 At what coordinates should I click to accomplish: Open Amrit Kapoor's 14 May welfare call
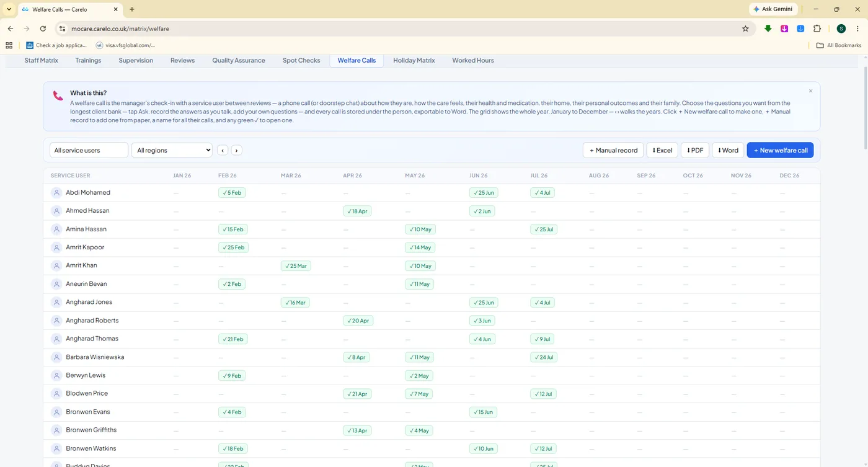coord(420,247)
